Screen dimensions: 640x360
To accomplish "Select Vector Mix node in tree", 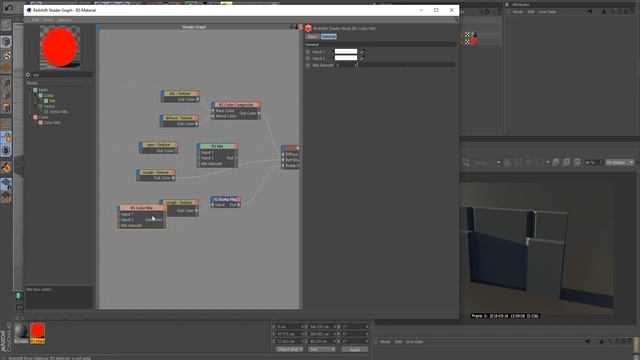I will point(58,111).
